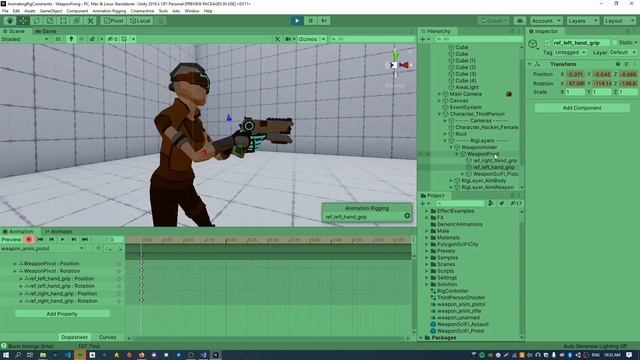Image resolution: width=640 pixels, height=360 pixels.
Task: Click the Add Property button
Action: coord(62,314)
